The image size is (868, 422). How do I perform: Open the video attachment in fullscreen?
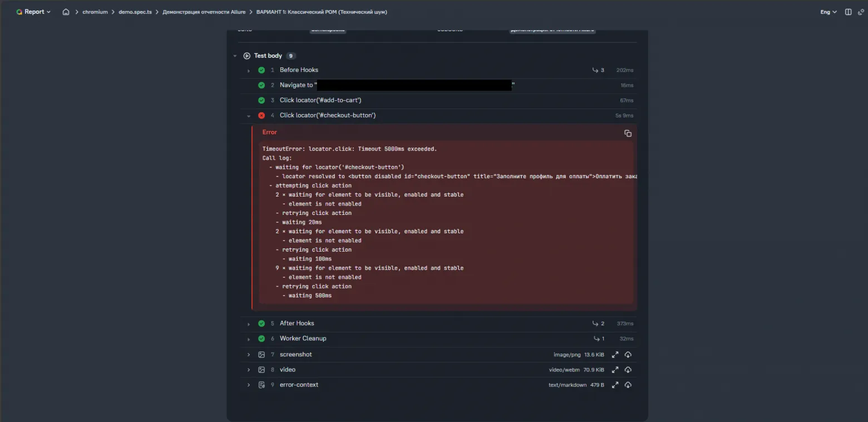click(615, 369)
